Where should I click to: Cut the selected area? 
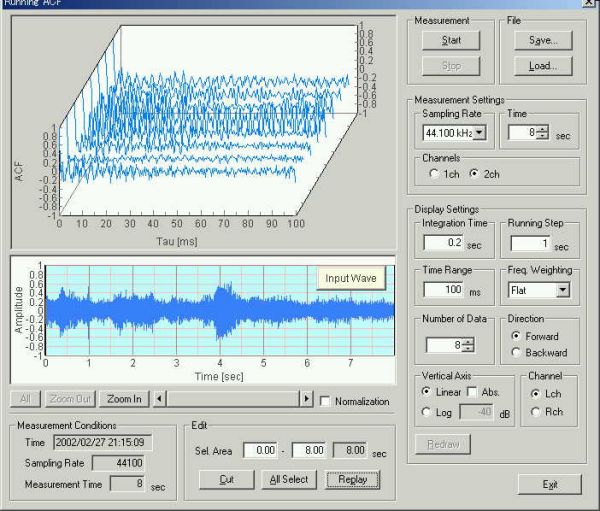point(227,480)
